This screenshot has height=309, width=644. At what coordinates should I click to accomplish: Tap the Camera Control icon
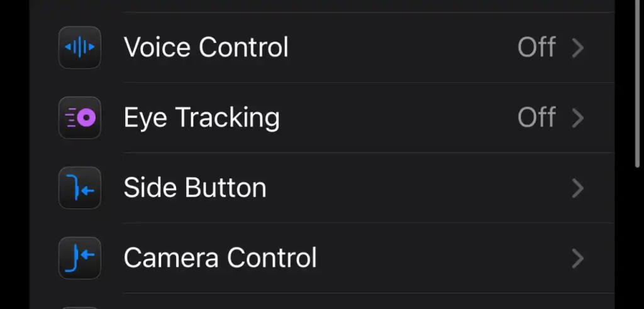click(x=80, y=257)
